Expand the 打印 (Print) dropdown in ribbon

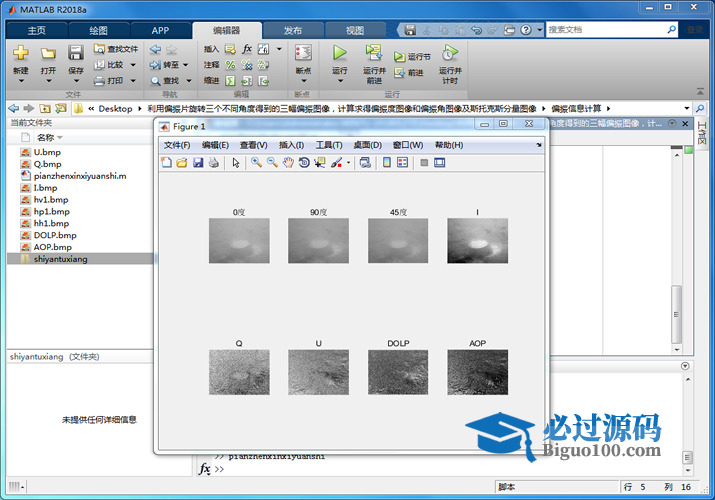133,81
